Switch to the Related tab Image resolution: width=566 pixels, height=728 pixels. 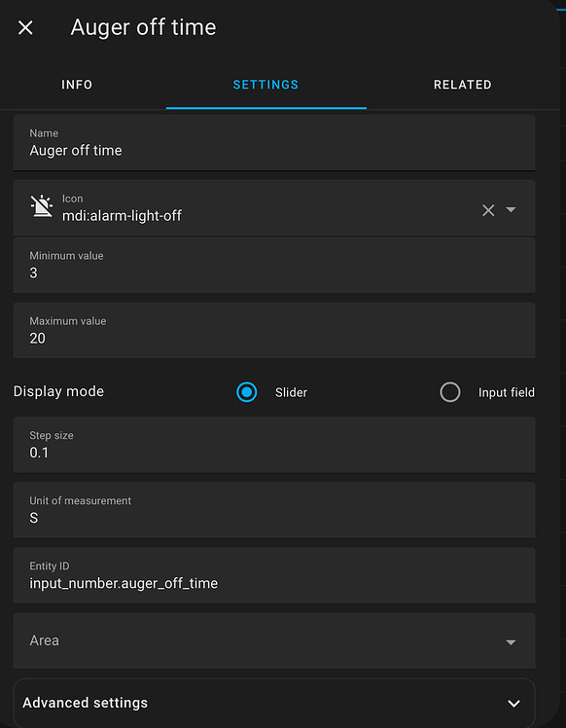coord(463,85)
